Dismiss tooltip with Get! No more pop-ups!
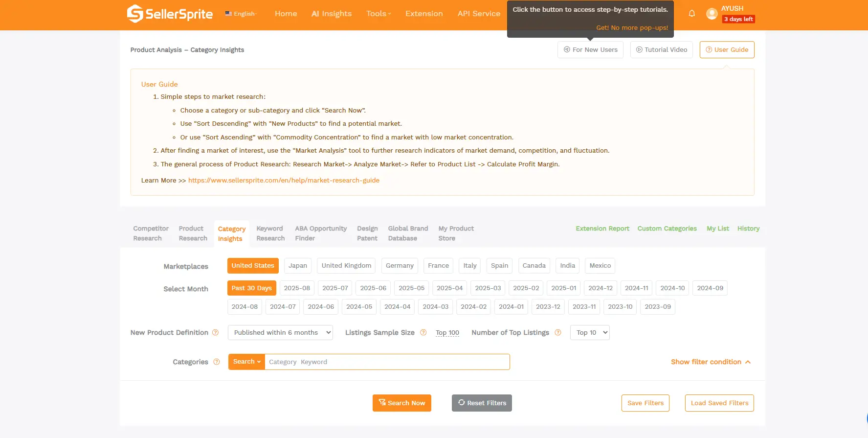The image size is (868, 438). click(632, 28)
